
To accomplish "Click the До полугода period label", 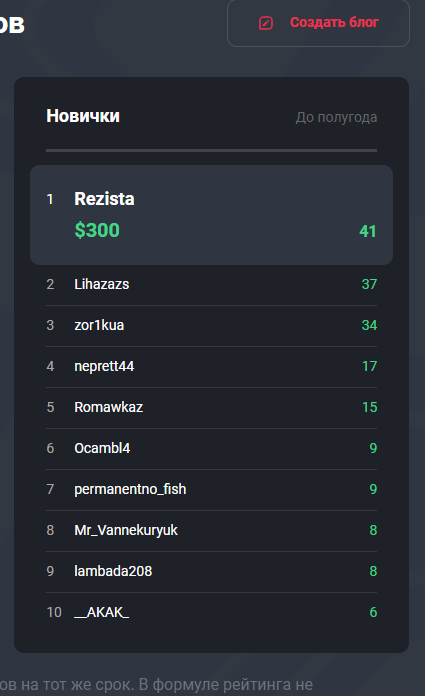I will point(336,117).
